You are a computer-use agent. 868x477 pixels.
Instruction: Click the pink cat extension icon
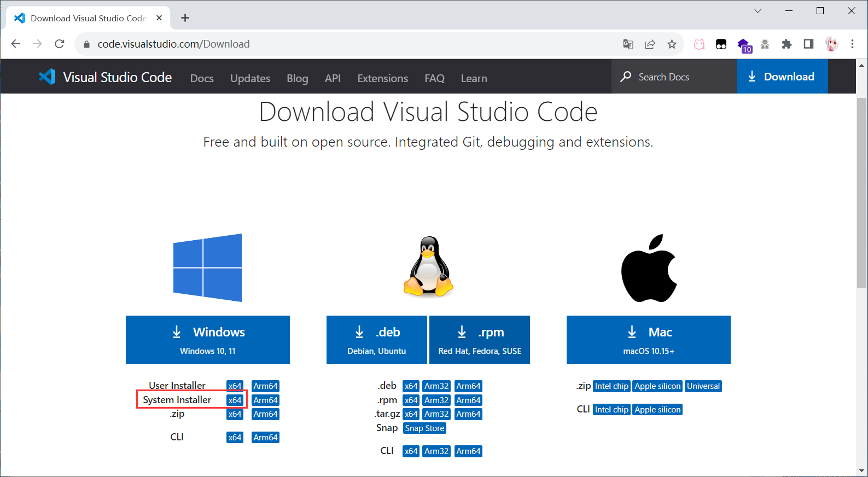pos(699,44)
